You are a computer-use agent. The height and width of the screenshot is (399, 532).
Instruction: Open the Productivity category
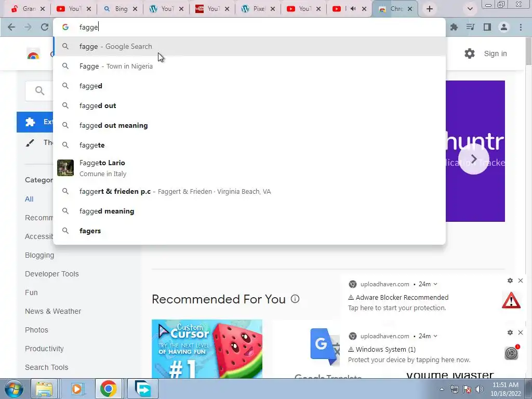[44, 349]
